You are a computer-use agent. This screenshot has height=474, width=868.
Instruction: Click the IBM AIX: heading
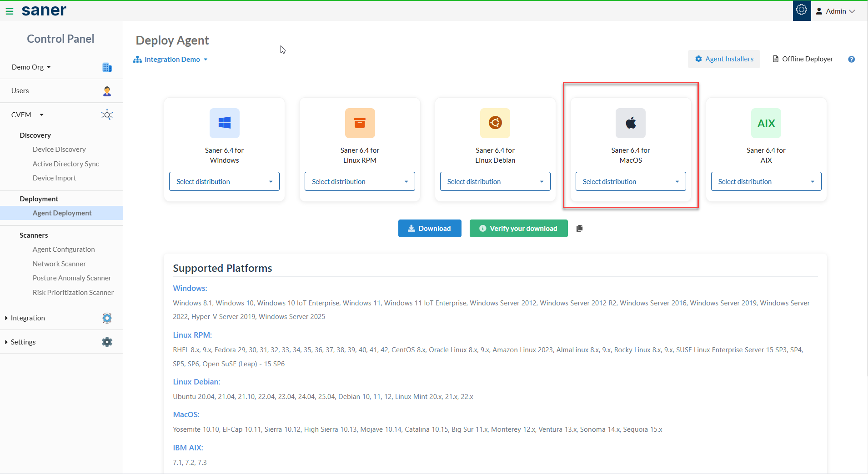tap(188, 448)
